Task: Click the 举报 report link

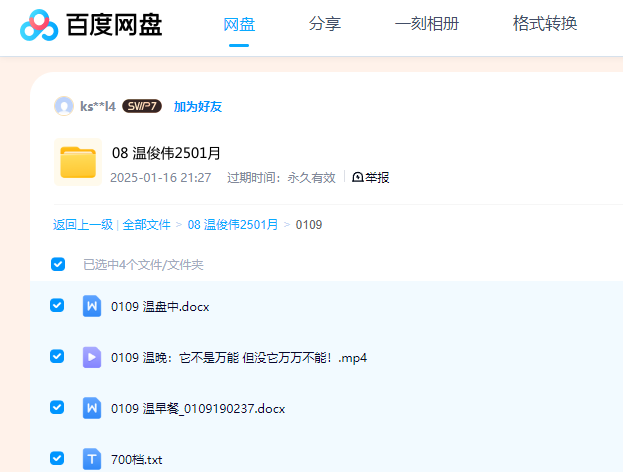Action: 371,177
